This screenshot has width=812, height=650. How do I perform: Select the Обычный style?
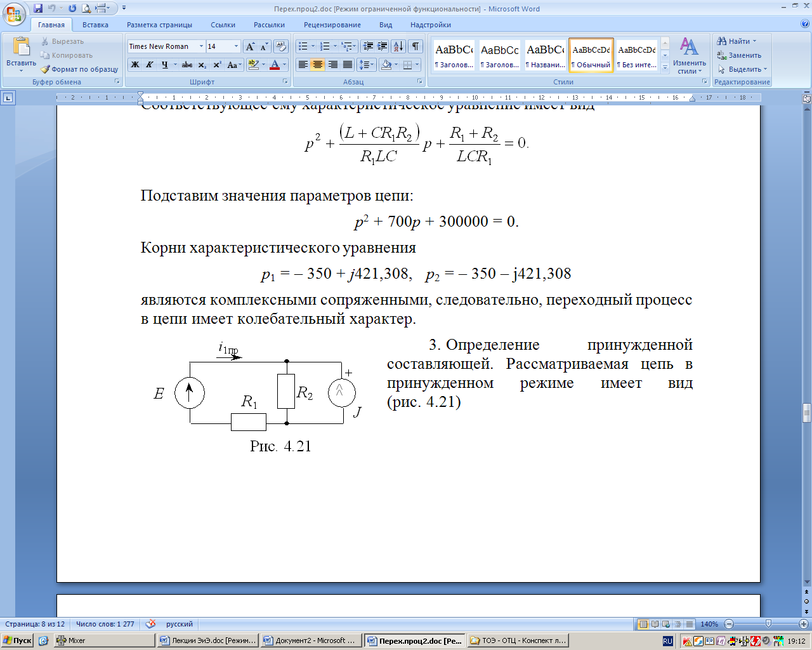[x=591, y=55]
